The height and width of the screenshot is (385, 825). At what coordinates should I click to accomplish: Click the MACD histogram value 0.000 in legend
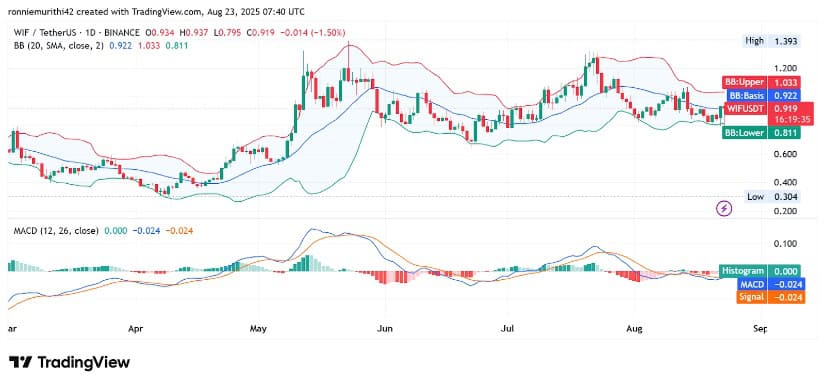click(116, 230)
